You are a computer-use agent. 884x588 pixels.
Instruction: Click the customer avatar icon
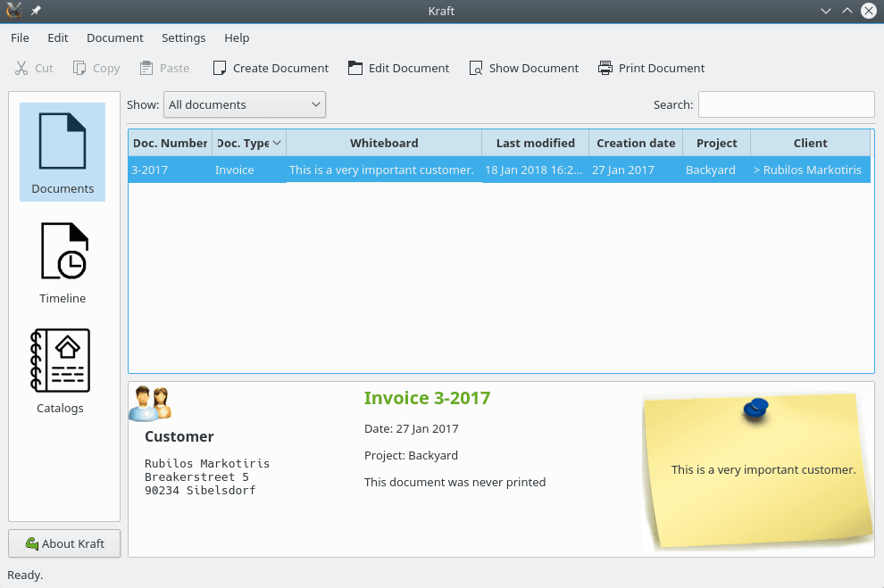tap(149, 403)
